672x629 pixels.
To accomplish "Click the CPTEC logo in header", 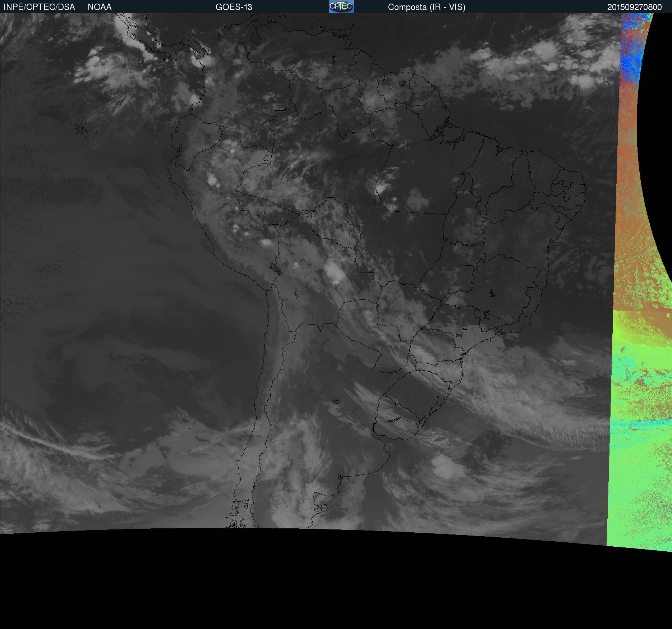I will [x=341, y=6].
